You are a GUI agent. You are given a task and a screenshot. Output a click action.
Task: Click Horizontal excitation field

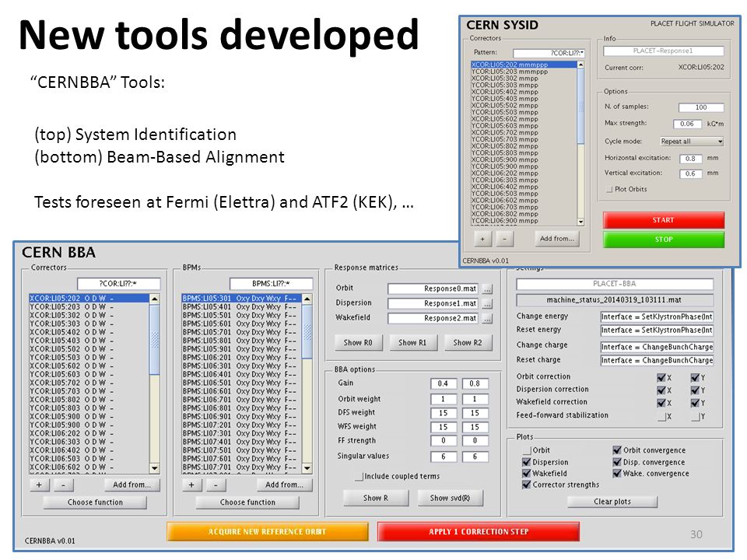pos(690,159)
